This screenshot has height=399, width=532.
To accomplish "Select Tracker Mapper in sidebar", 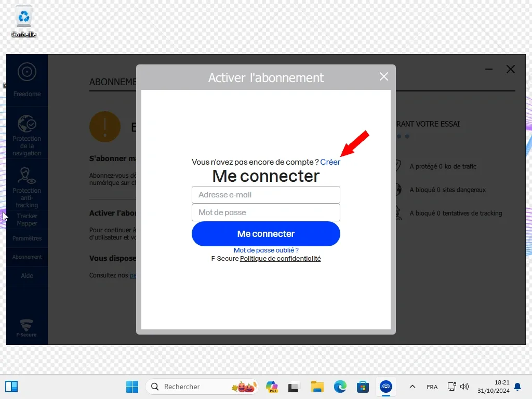I will click(x=27, y=220).
